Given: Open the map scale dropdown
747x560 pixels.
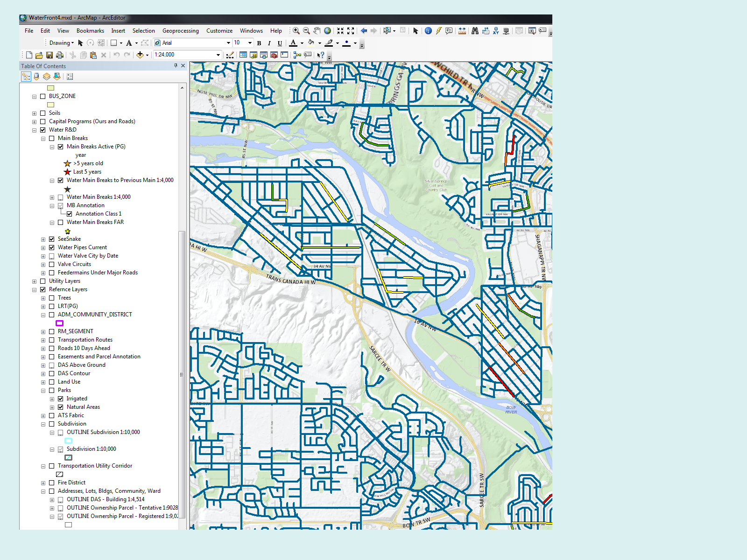Looking at the screenshot, I should point(218,55).
